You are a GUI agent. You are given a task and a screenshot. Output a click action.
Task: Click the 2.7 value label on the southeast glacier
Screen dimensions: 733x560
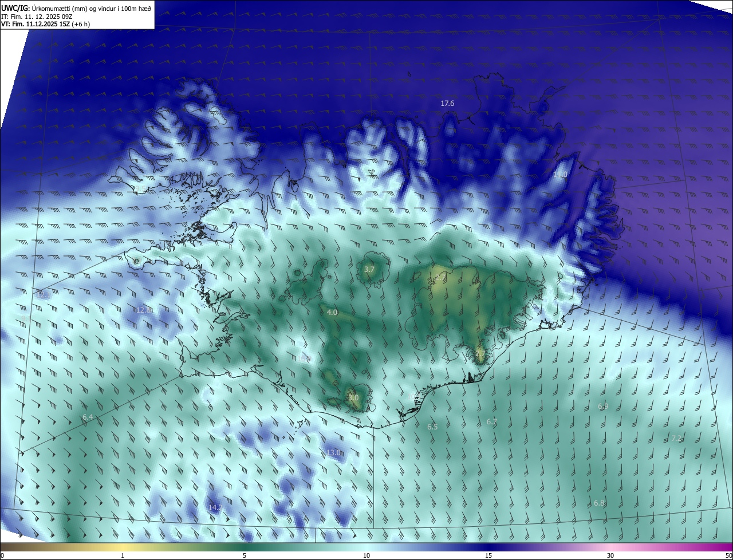(x=480, y=354)
